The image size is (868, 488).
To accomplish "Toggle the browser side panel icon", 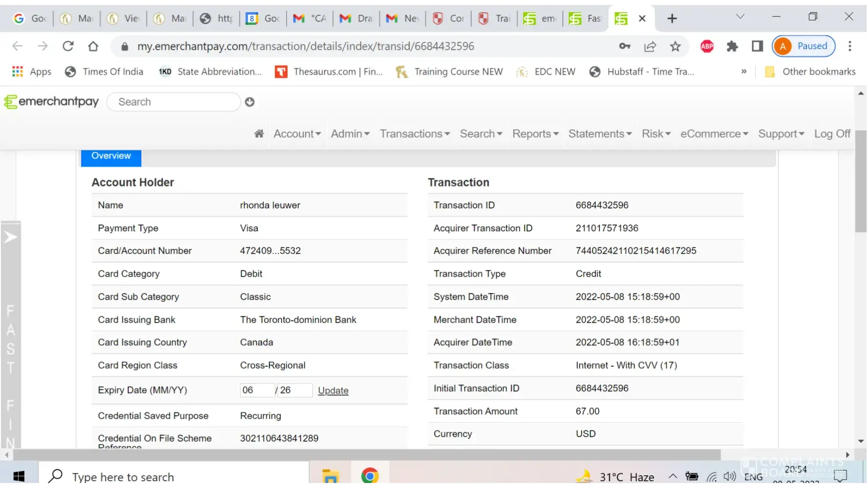I will click(x=757, y=46).
